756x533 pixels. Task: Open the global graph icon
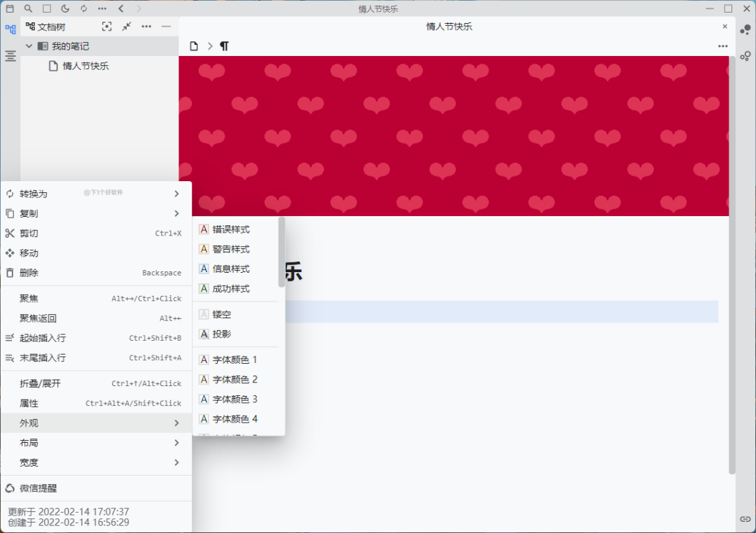pos(745,57)
